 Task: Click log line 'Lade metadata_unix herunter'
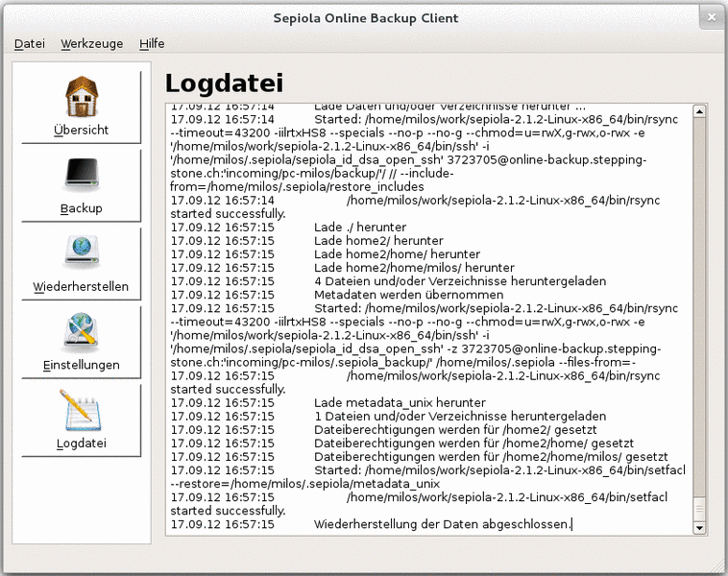click(400, 403)
